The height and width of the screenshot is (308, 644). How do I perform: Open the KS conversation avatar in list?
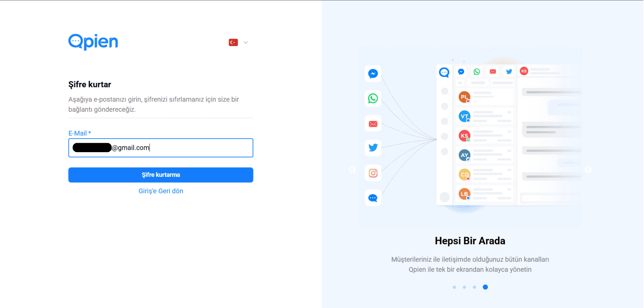[464, 136]
